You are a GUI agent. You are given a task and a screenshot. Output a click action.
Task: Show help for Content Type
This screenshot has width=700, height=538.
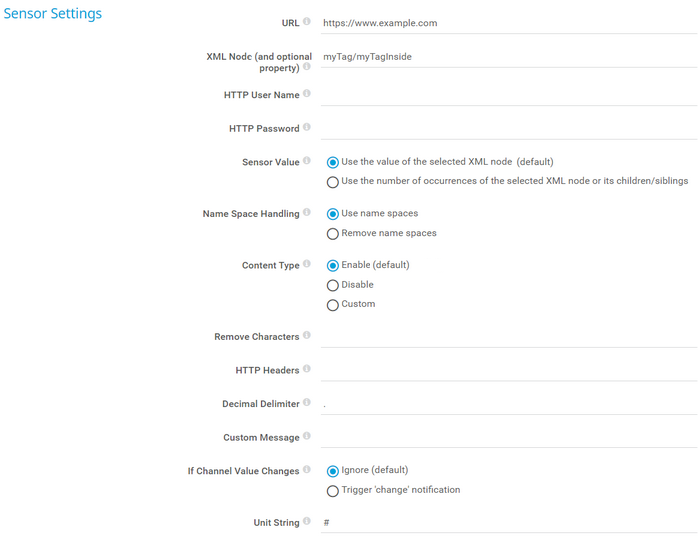pyautogui.click(x=307, y=265)
